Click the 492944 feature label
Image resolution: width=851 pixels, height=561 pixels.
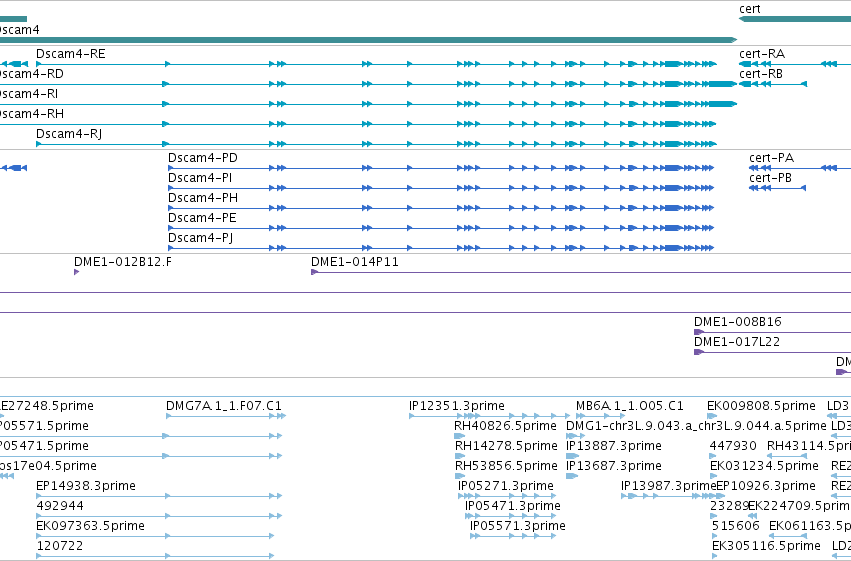60,506
